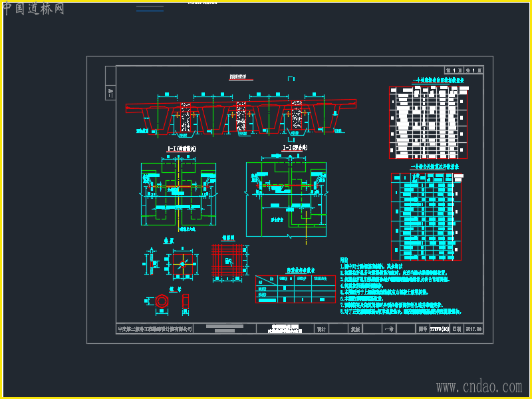The height and width of the screenshot is (399, 532).
Task: Click the blue line at the top
Action: click(x=150, y=9)
